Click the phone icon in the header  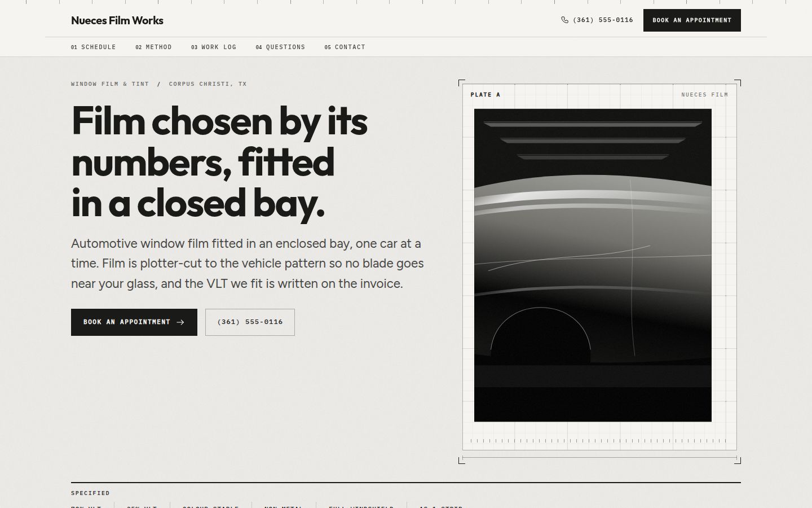point(565,20)
